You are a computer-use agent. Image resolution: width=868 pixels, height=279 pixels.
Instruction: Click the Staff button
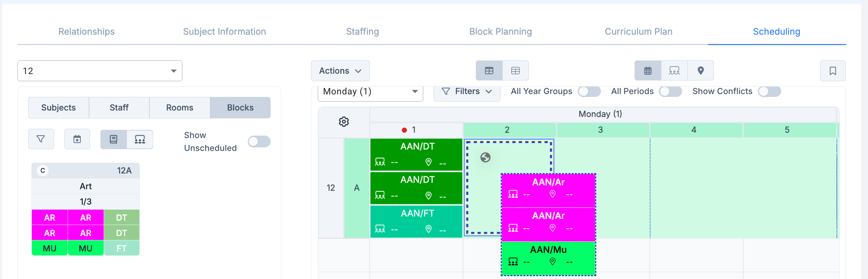pos(119,108)
